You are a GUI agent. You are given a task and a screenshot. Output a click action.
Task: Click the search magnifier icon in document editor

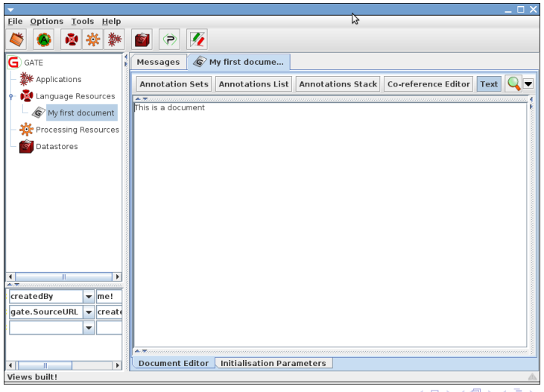(513, 83)
